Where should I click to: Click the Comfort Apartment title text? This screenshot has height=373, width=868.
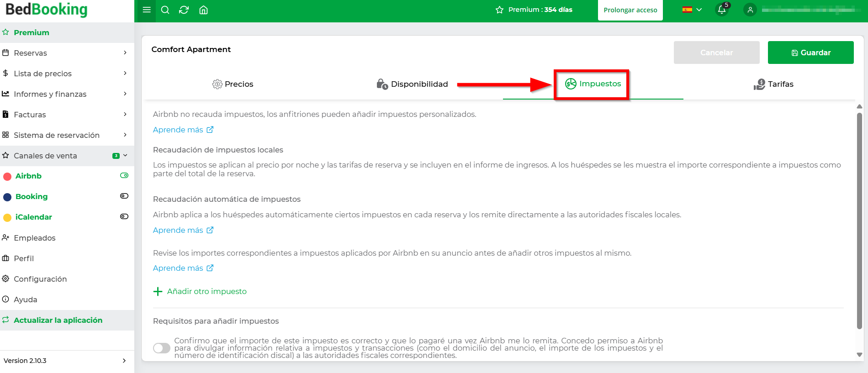[191, 49]
